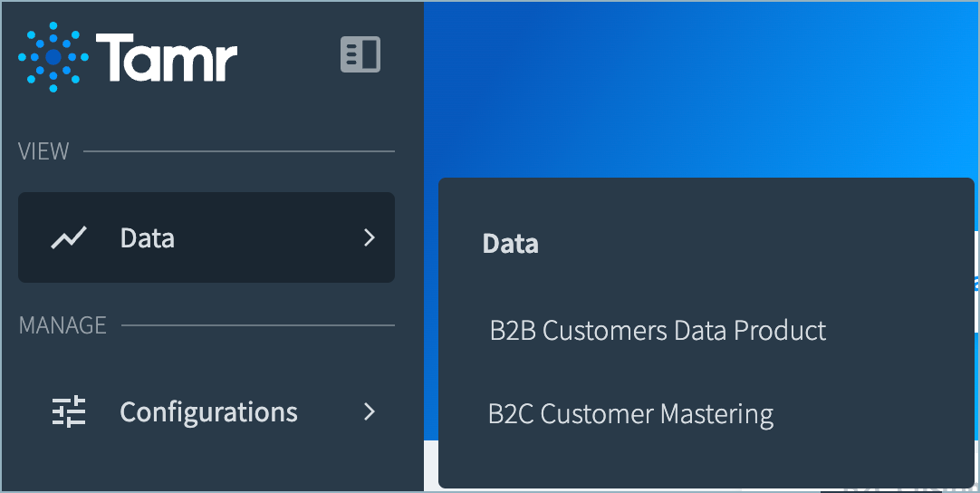Expand the Data submenu chevron

click(370, 237)
